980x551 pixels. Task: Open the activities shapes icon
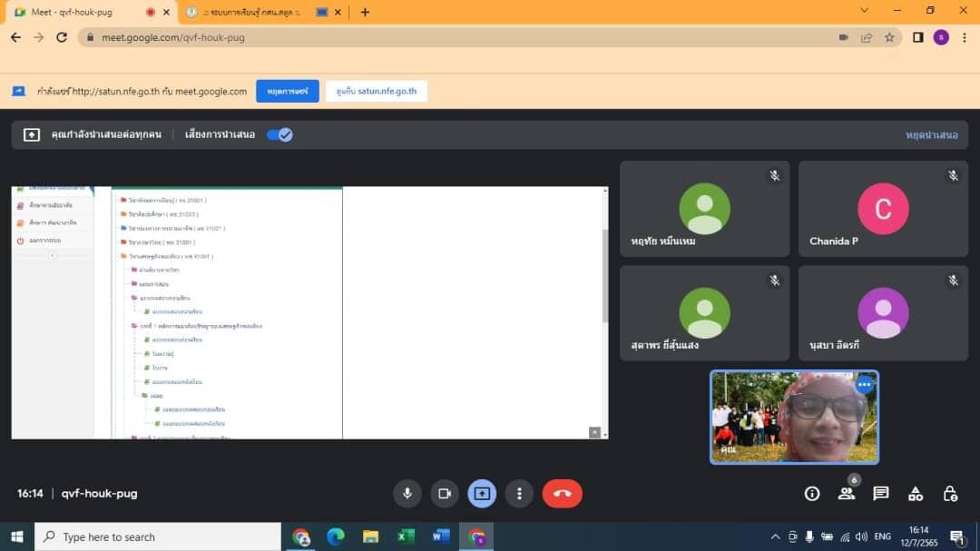click(x=916, y=494)
